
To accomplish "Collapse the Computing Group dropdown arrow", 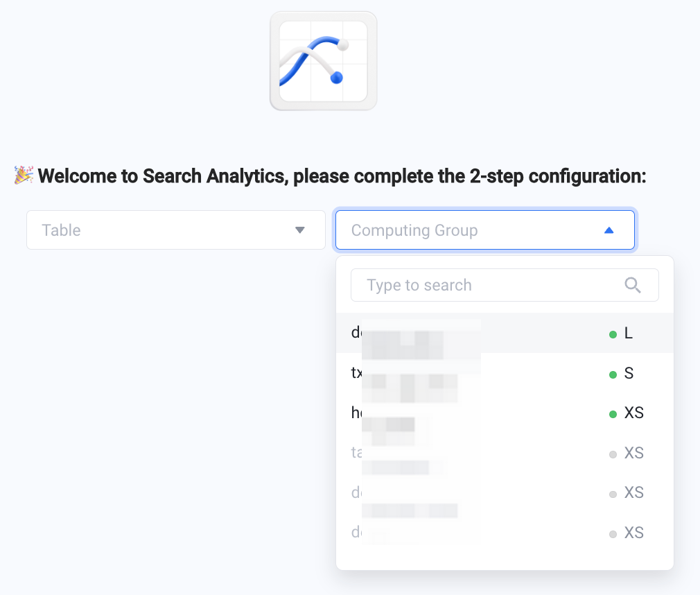I will click(609, 230).
